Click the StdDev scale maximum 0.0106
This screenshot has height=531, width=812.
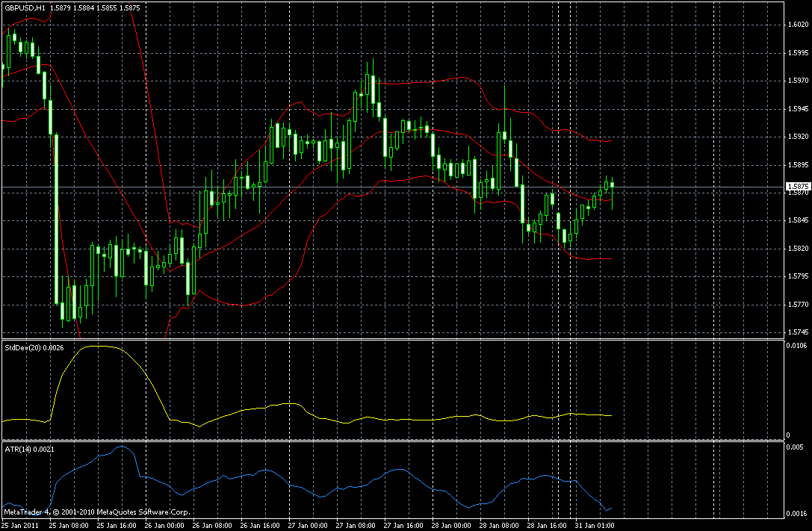pyautogui.click(x=796, y=346)
